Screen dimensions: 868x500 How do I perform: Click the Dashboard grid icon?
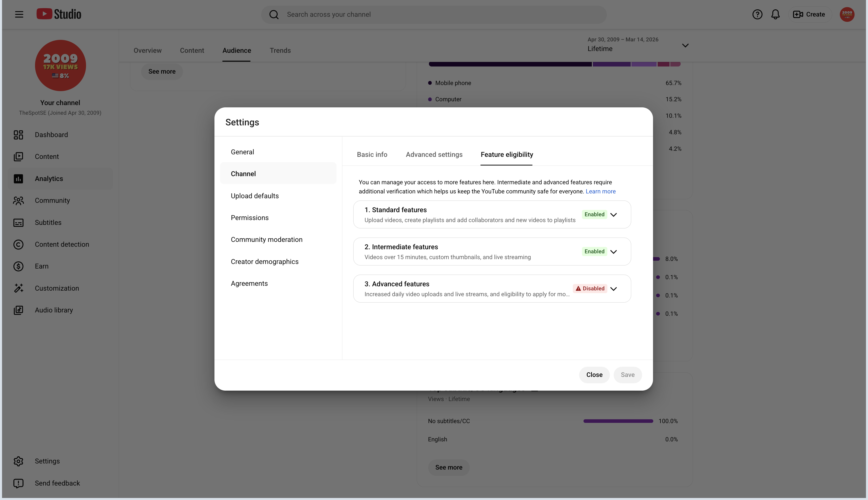[x=18, y=135]
